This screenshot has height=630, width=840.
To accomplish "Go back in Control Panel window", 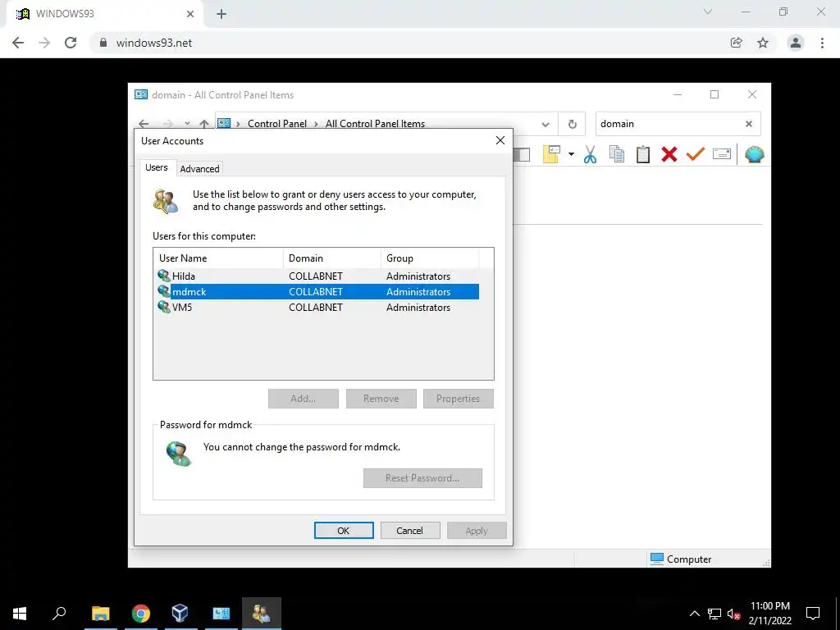I will pyautogui.click(x=144, y=124).
